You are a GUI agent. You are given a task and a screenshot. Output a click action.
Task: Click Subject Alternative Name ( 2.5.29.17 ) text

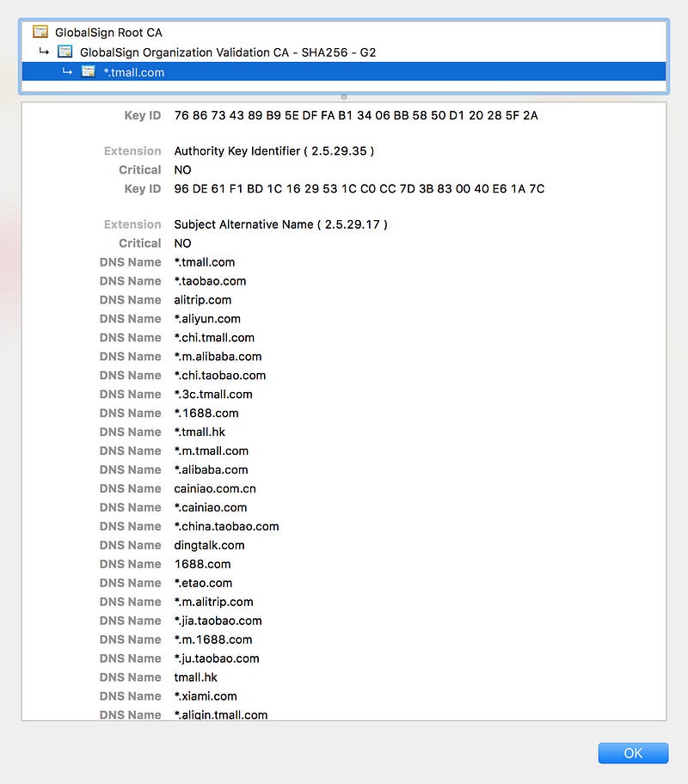280,224
